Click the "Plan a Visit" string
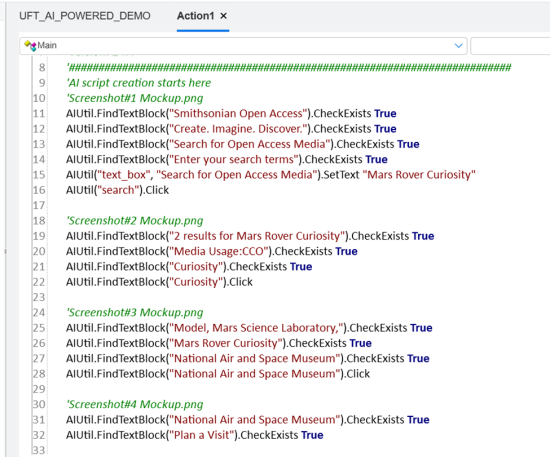This screenshot has width=550, height=457. tap(202, 435)
